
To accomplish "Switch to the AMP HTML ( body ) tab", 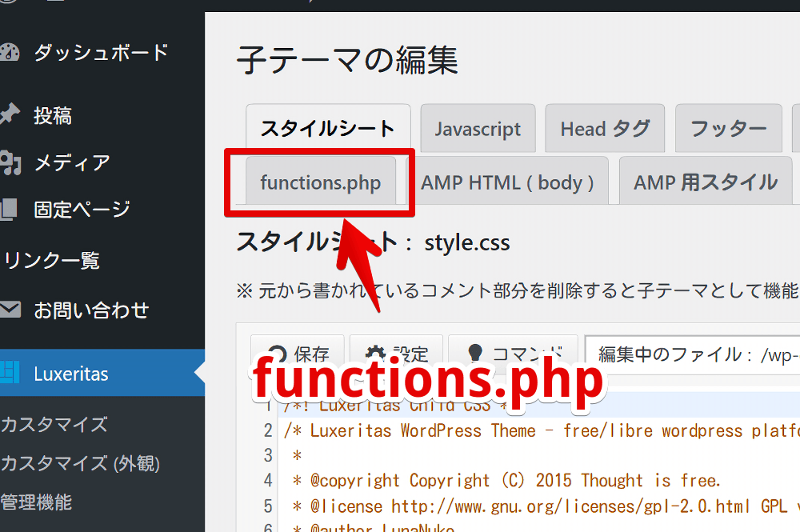I will point(507,181).
